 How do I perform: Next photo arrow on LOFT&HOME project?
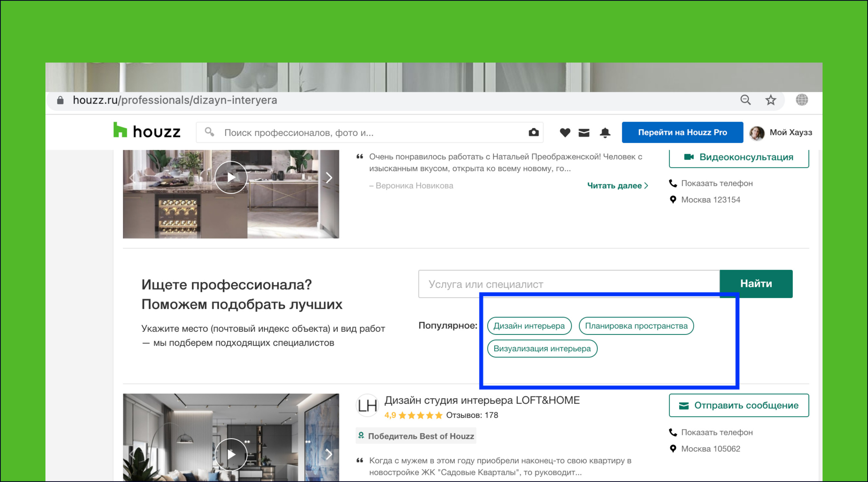(x=329, y=454)
